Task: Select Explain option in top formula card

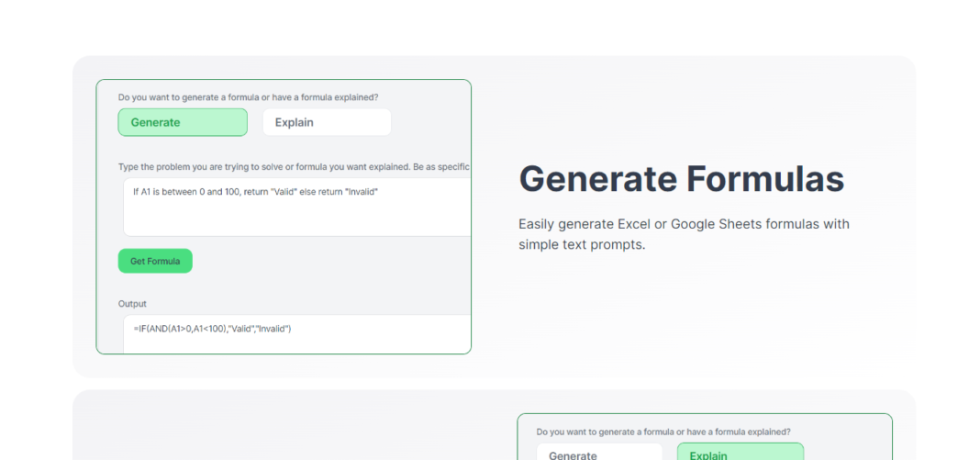Action: (x=327, y=122)
